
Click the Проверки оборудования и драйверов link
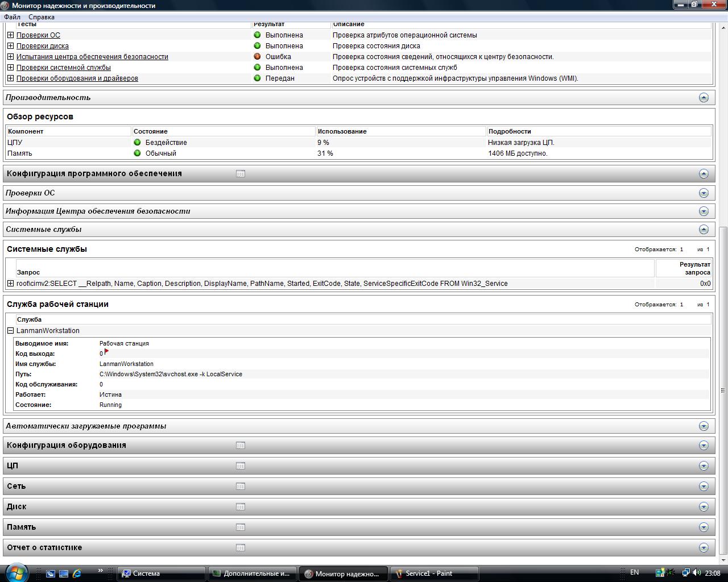(x=77, y=78)
